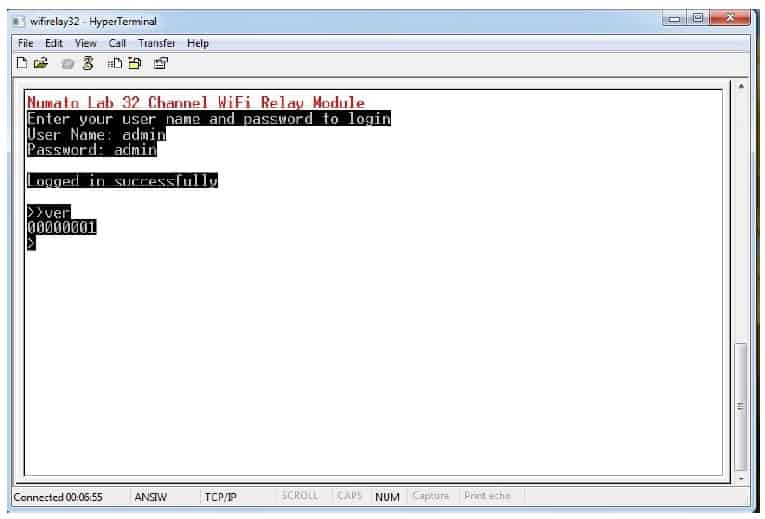Open the File menu

click(26, 43)
